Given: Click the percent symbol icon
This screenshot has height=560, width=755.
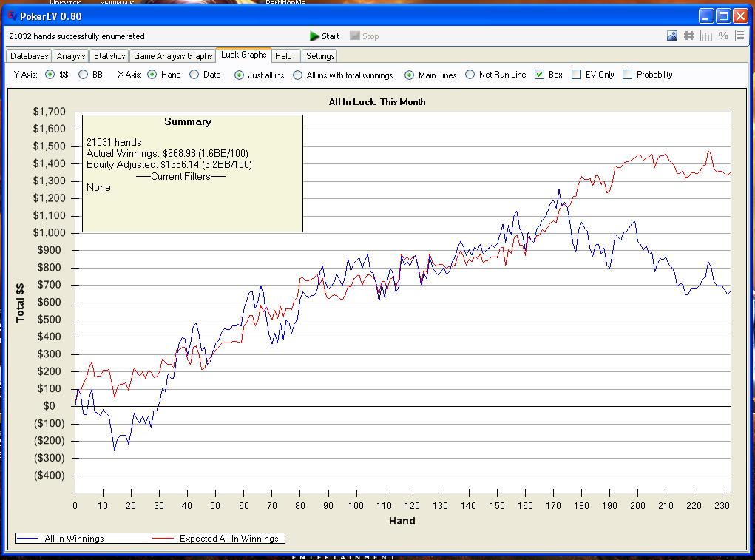Looking at the screenshot, I should (x=723, y=36).
